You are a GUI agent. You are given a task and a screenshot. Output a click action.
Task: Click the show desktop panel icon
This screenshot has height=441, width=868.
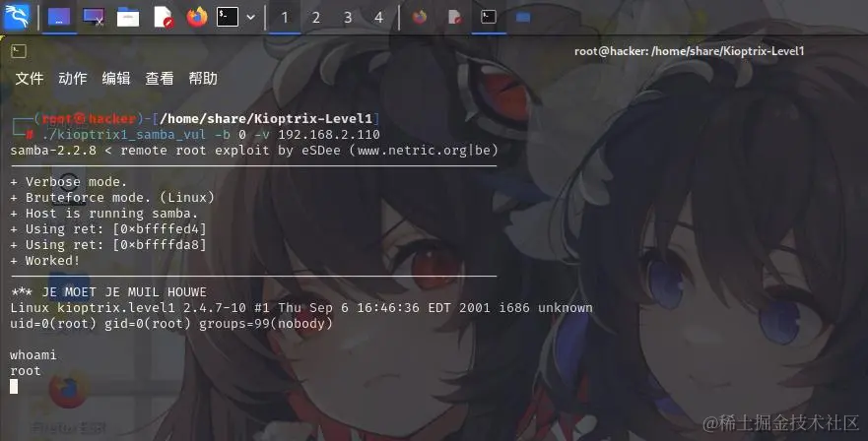click(59, 17)
